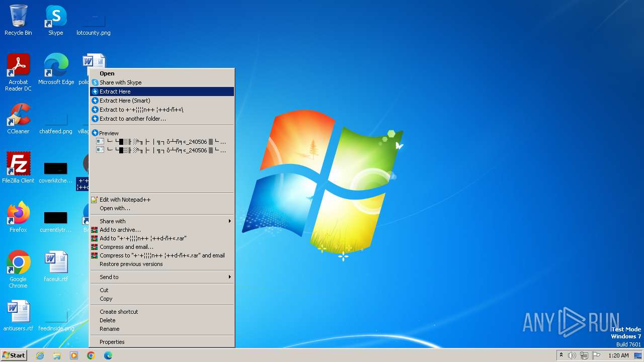Select first archive preview file entry
The width and height of the screenshot is (644, 362).
click(x=162, y=142)
